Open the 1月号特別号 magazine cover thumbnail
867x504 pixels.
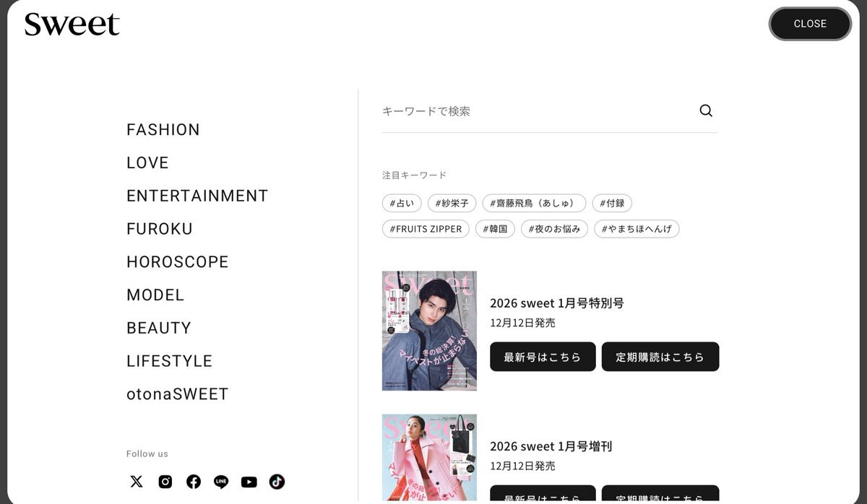pyautogui.click(x=429, y=331)
